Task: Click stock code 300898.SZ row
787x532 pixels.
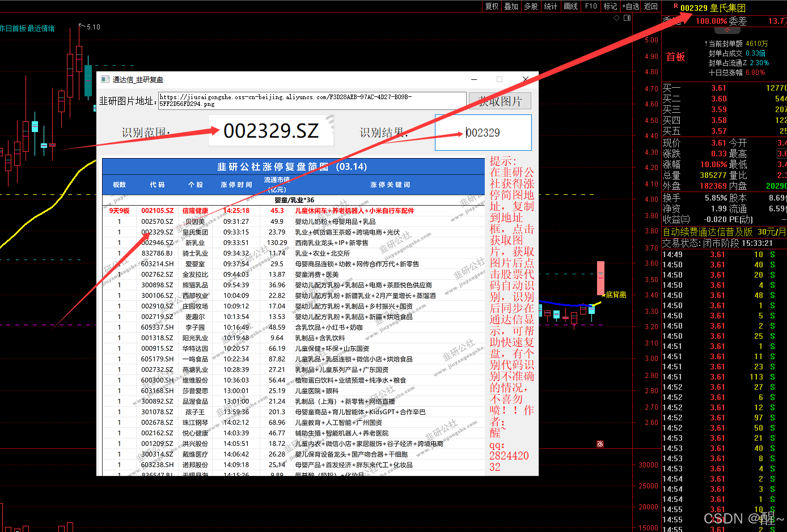Action: [158, 285]
